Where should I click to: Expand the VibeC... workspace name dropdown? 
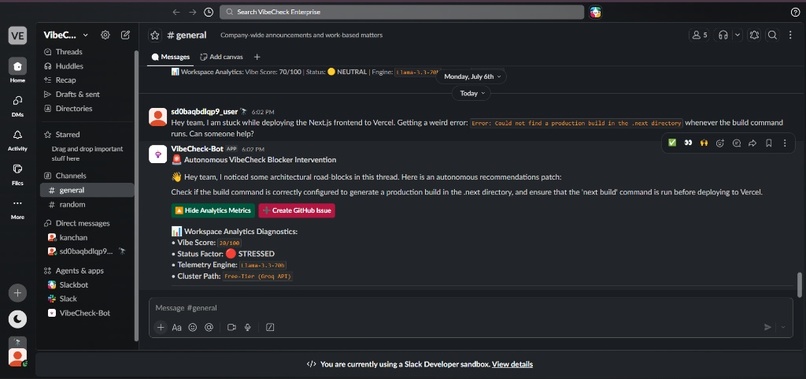pos(66,35)
